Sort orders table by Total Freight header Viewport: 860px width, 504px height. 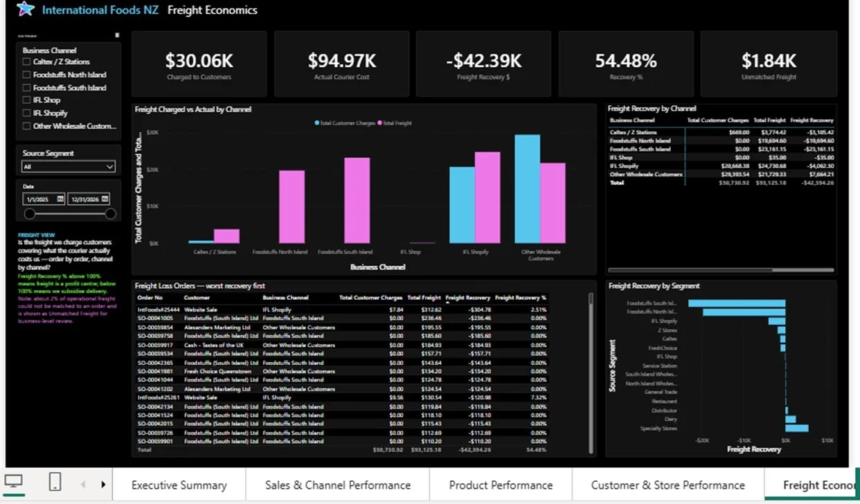(x=424, y=298)
